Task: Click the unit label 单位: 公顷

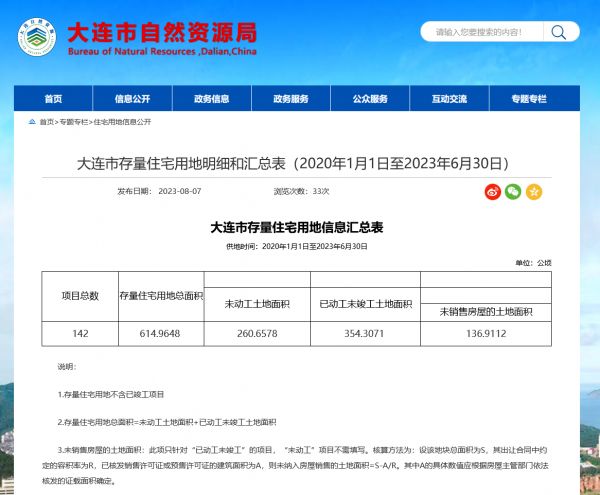Action: point(533,263)
